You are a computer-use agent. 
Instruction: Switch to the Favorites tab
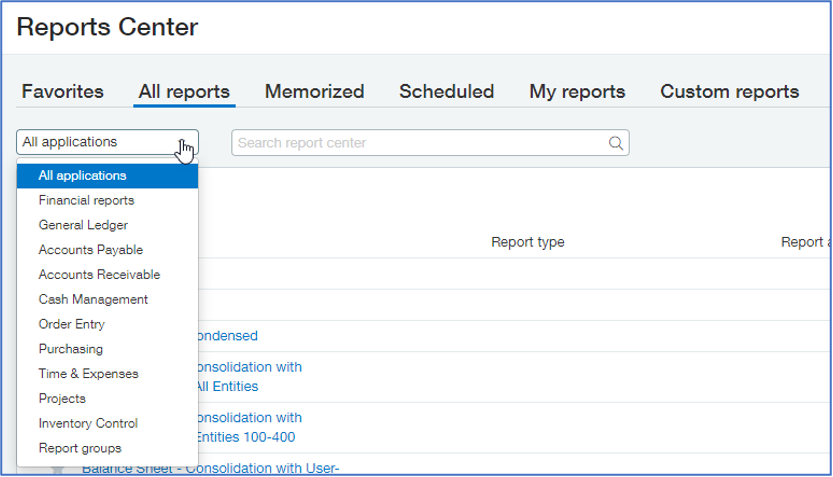coord(62,92)
